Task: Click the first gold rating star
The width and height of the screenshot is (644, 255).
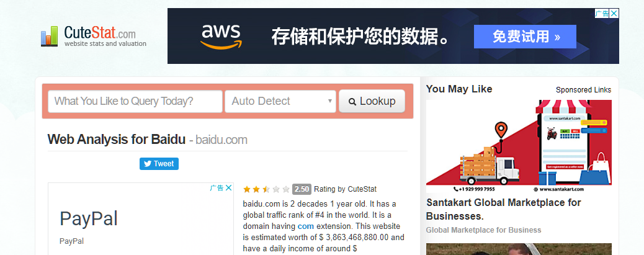Action: pyautogui.click(x=247, y=189)
